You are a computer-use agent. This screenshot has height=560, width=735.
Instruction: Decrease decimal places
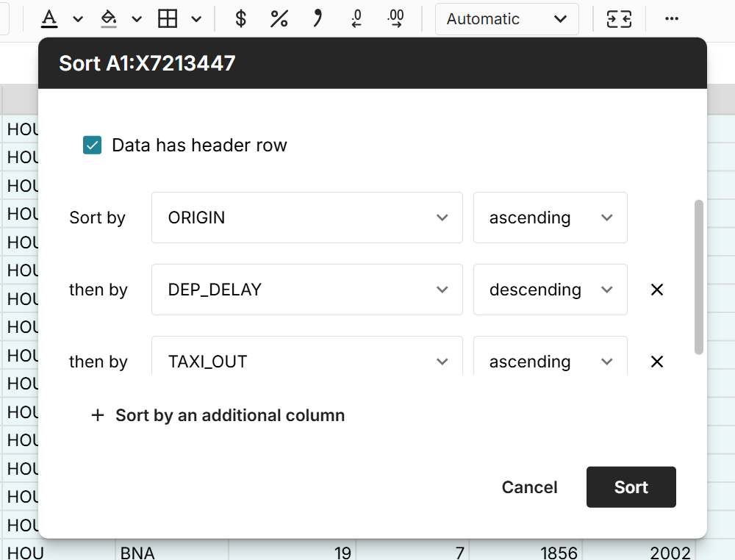point(356,19)
